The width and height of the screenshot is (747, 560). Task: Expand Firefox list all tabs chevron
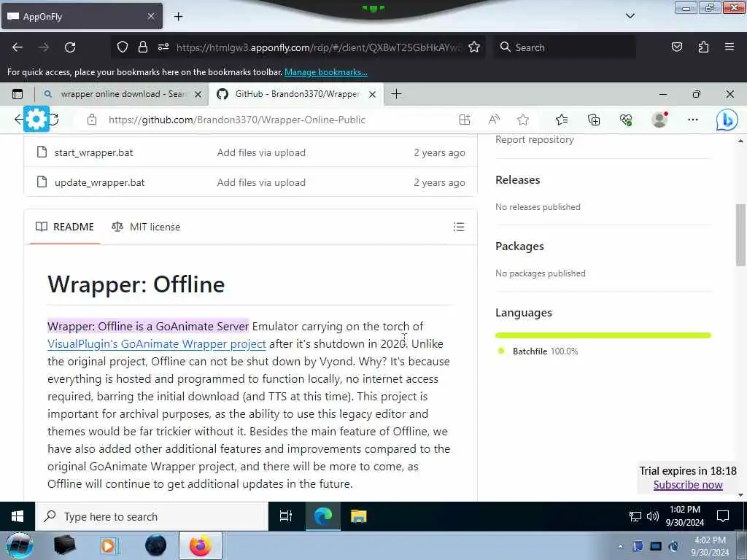(630, 16)
